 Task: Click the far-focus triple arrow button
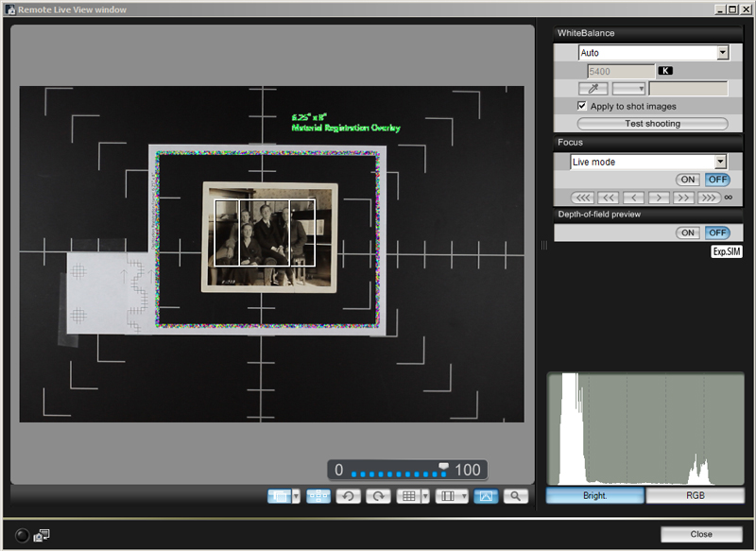click(x=709, y=198)
